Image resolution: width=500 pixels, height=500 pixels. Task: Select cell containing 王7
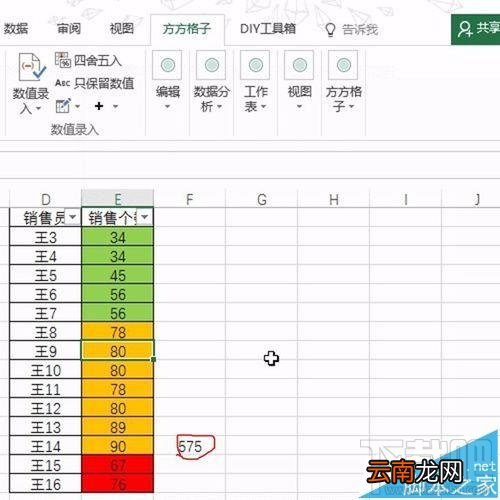[46, 313]
